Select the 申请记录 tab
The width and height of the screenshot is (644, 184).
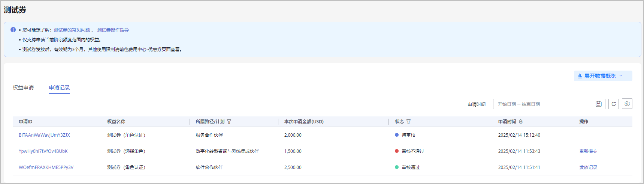point(59,87)
